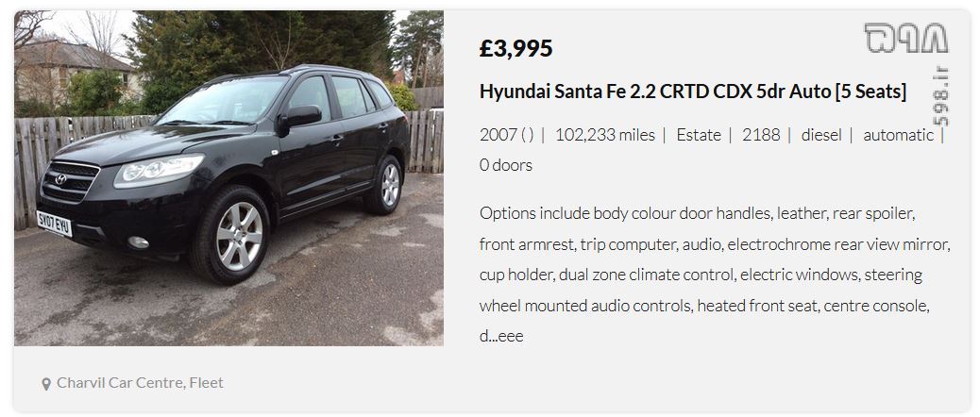Expand the truncated description at "d...eee"

[501, 337]
